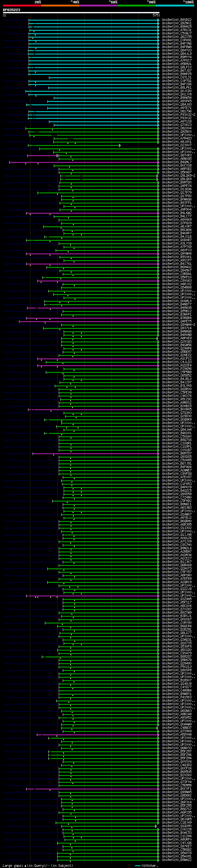197x868 pixels.
Task: Click hit label UniRef100_O13696
Action: pos(176,189)
